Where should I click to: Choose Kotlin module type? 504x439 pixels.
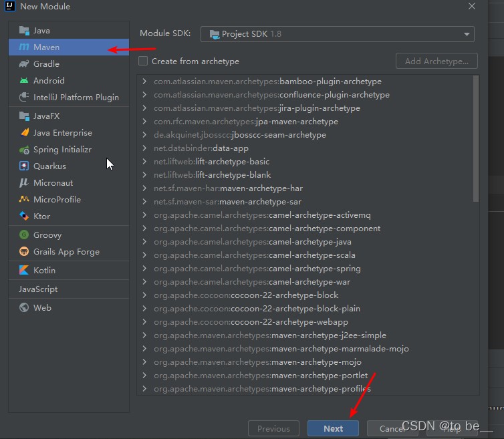pyautogui.click(x=69, y=270)
